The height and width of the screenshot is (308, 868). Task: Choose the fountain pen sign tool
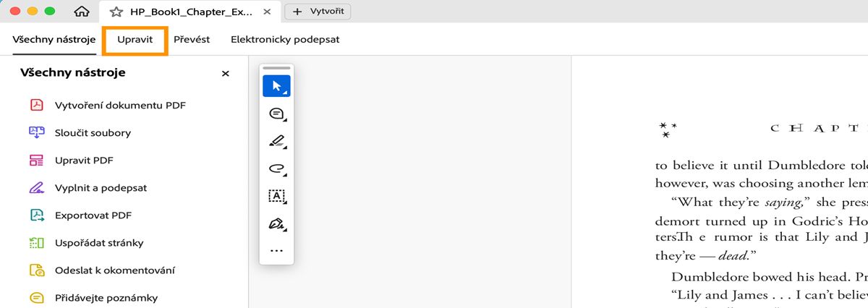[x=276, y=223]
